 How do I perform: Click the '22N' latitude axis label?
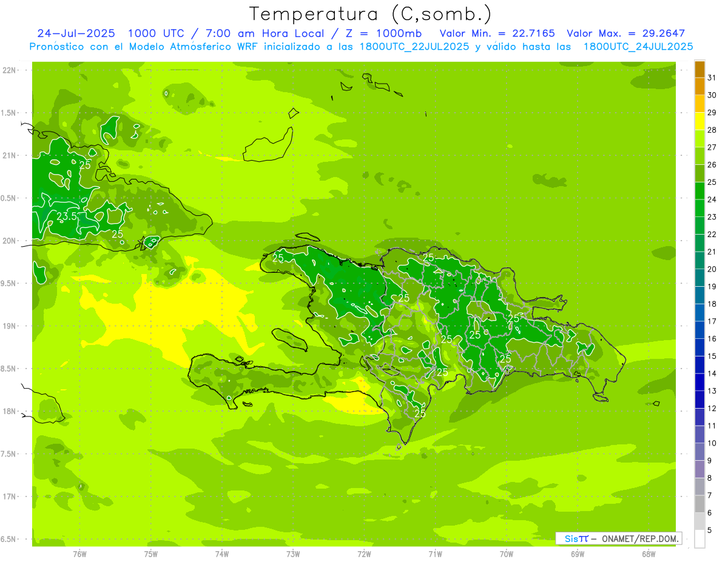click(x=10, y=70)
